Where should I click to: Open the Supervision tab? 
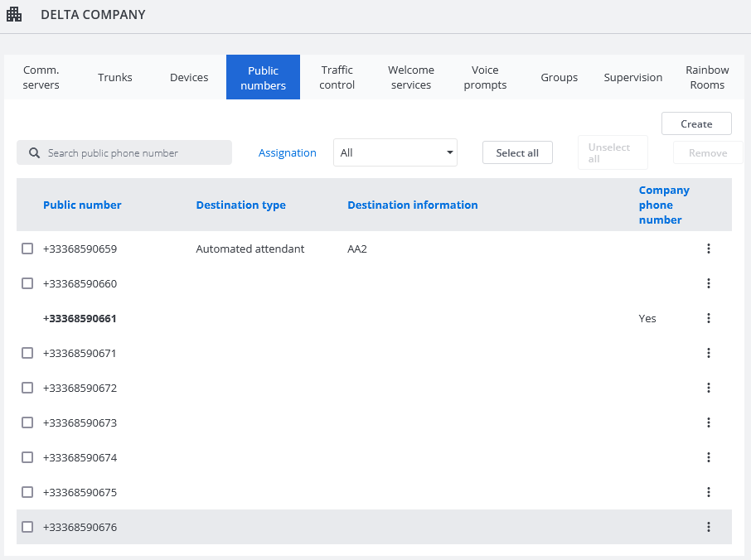coord(633,77)
